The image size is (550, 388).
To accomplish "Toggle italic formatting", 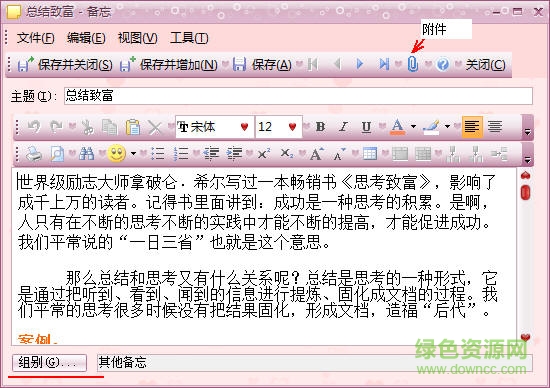I will click(x=343, y=127).
